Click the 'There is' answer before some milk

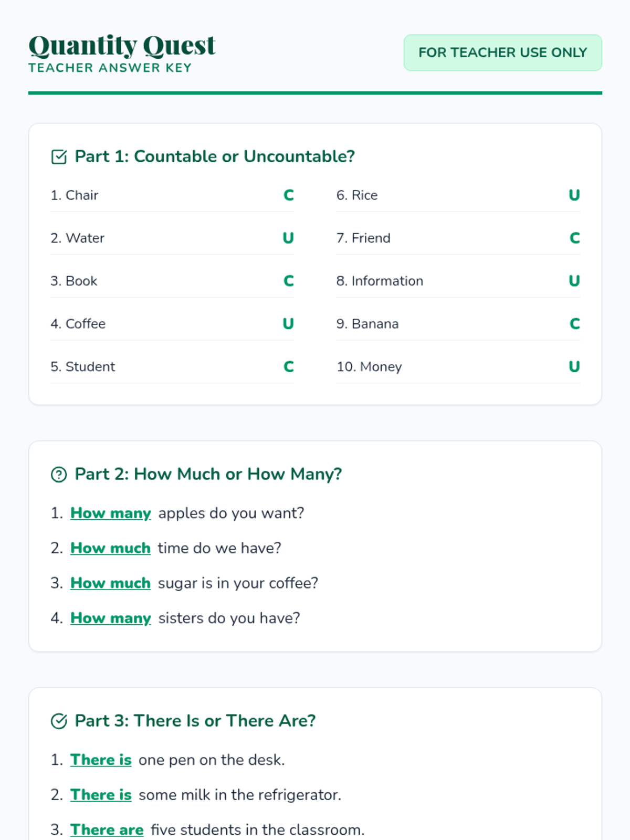[x=101, y=795]
